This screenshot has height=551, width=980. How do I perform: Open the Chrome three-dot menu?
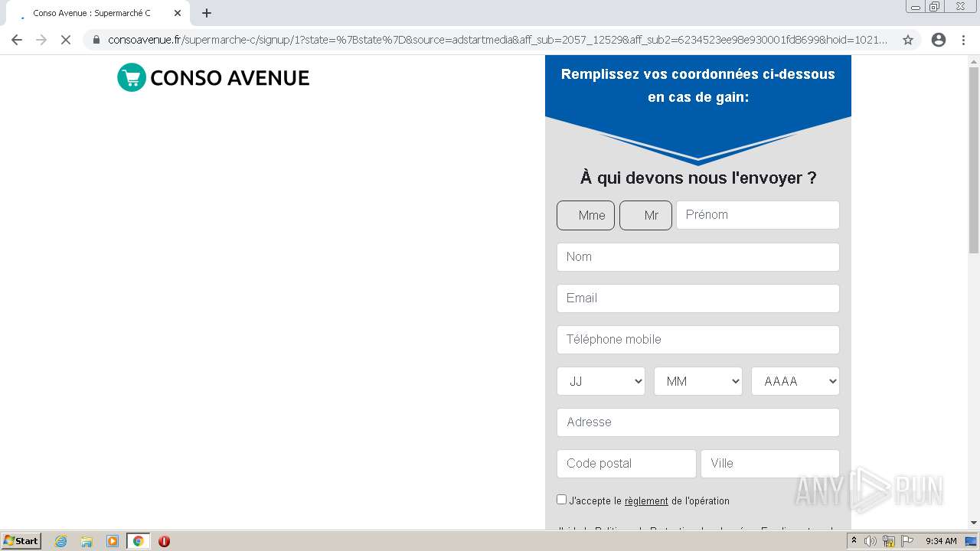point(964,40)
